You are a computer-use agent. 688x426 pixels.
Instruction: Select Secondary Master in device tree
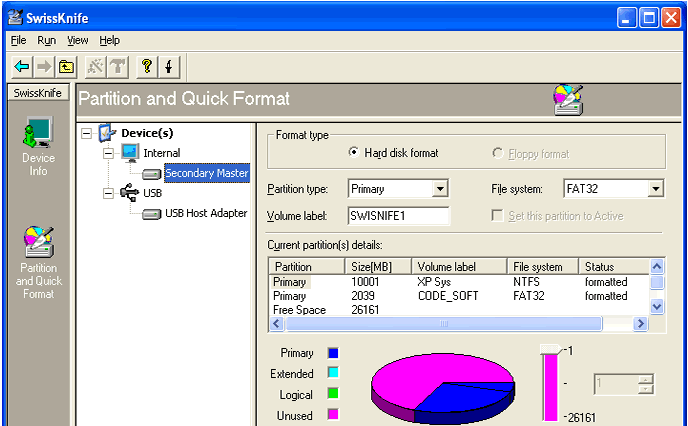pos(207,173)
